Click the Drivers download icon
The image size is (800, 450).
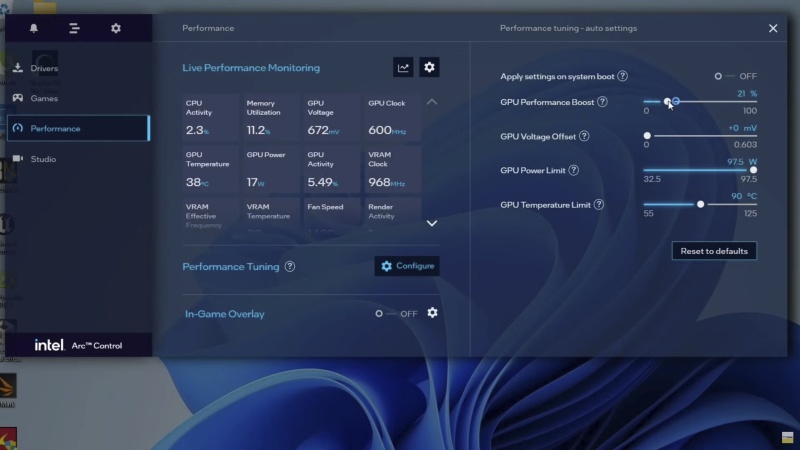[x=18, y=68]
